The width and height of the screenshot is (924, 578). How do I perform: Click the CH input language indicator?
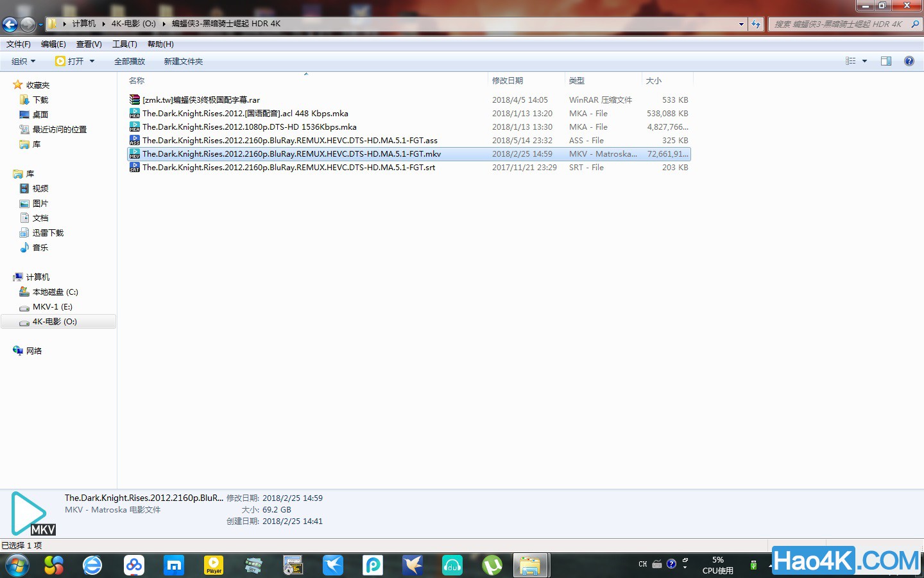tap(642, 564)
